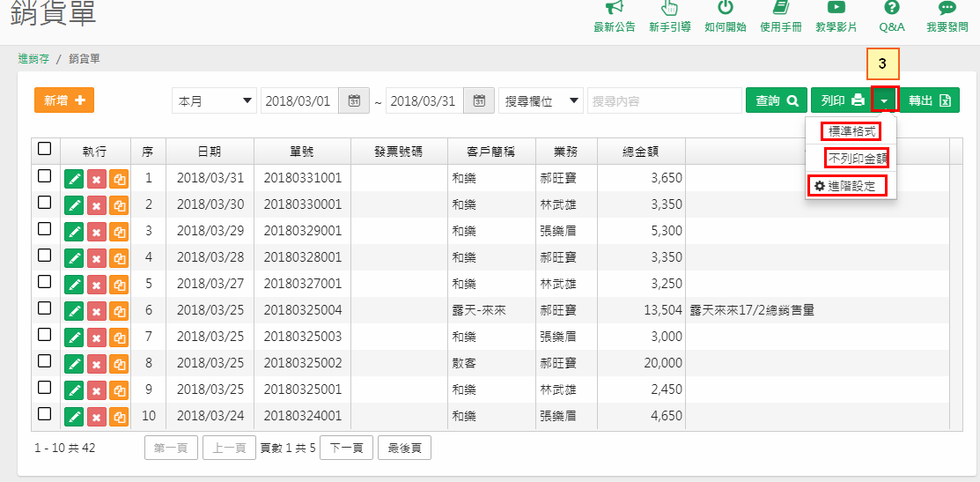Open the 教學影片 tutorial video icon
The height and width of the screenshot is (482, 980).
836,8
